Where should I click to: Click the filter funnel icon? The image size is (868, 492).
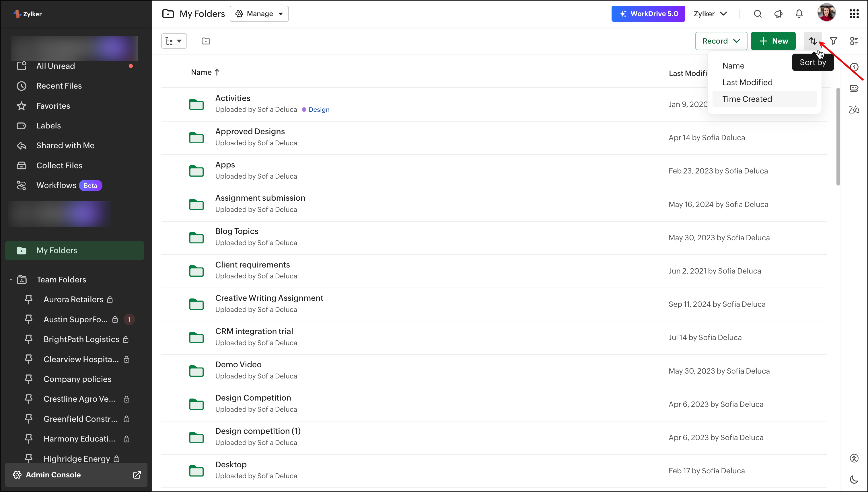click(834, 41)
